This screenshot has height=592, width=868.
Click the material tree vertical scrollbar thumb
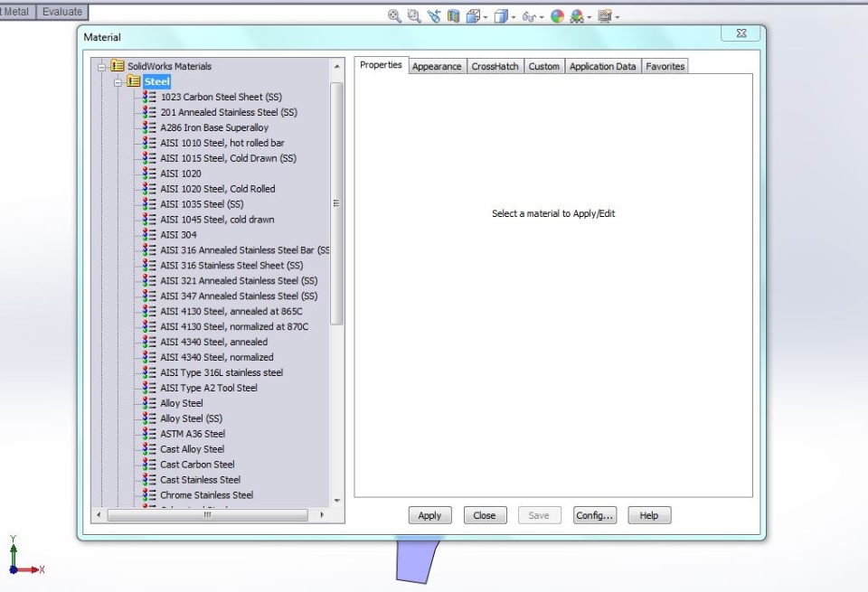coord(336,203)
